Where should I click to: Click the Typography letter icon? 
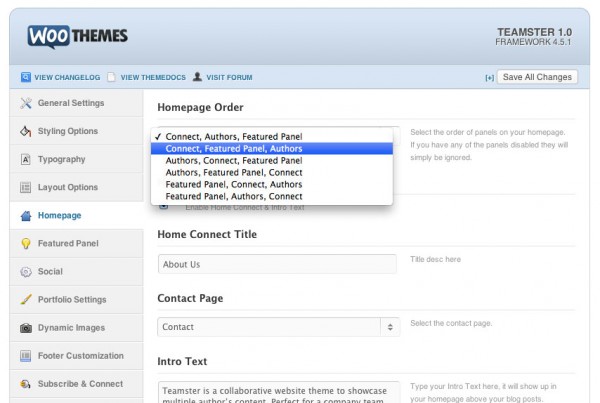(26, 159)
